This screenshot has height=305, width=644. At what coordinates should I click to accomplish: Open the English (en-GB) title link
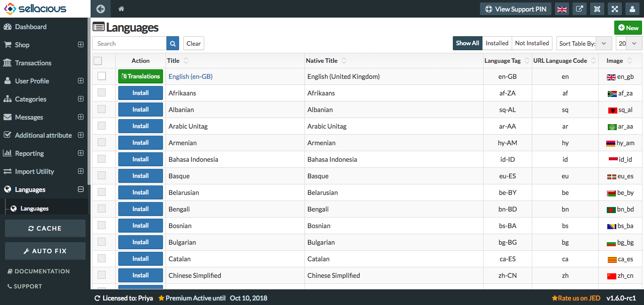tap(190, 76)
